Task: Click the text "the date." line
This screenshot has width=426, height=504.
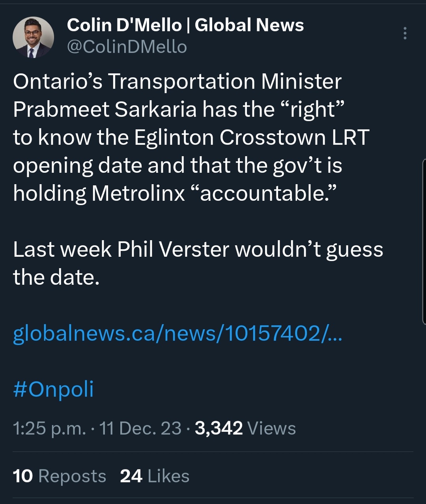Action: 56,277
